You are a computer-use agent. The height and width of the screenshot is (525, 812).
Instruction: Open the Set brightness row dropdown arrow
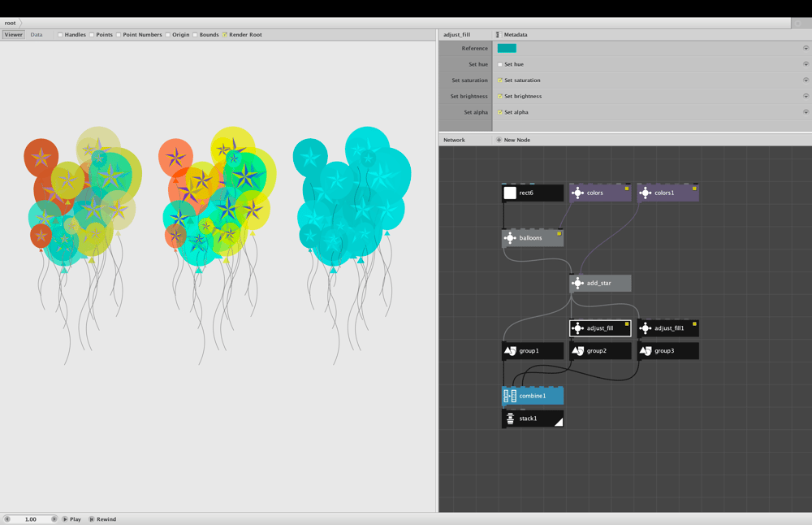[x=806, y=97]
